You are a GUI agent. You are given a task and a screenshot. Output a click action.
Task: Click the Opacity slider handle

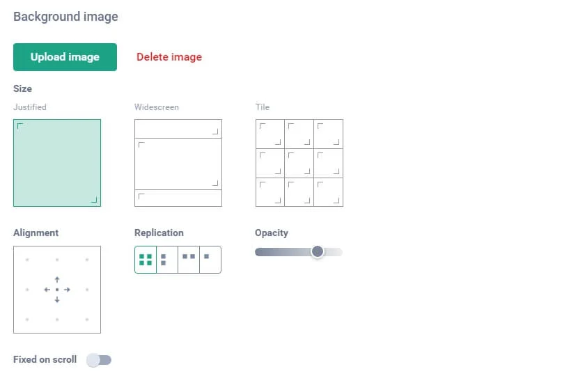click(318, 251)
